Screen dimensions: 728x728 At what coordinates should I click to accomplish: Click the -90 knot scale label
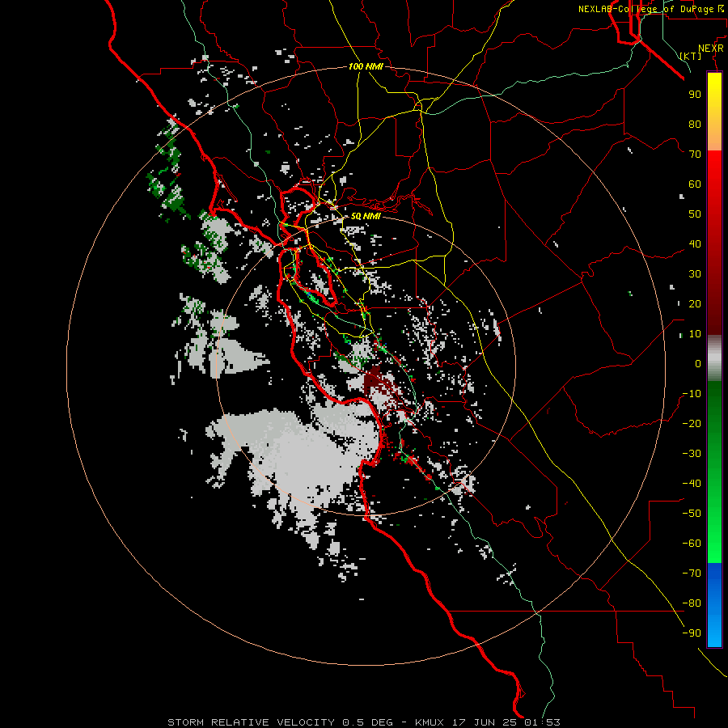pos(692,633)
